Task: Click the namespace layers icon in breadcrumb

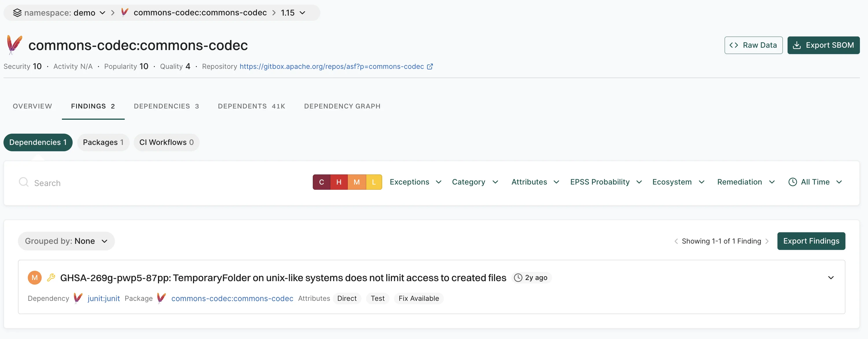Action: pos(17,13)
